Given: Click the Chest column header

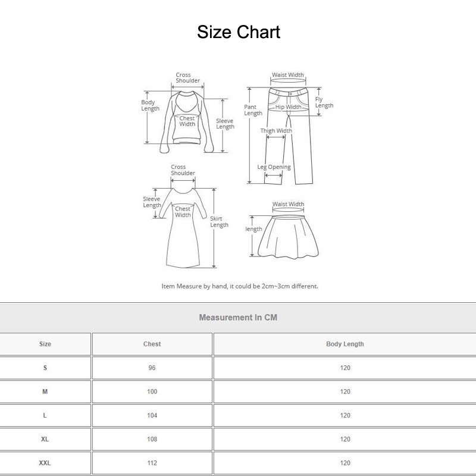Looking at the screenshot, I should 152,344.
